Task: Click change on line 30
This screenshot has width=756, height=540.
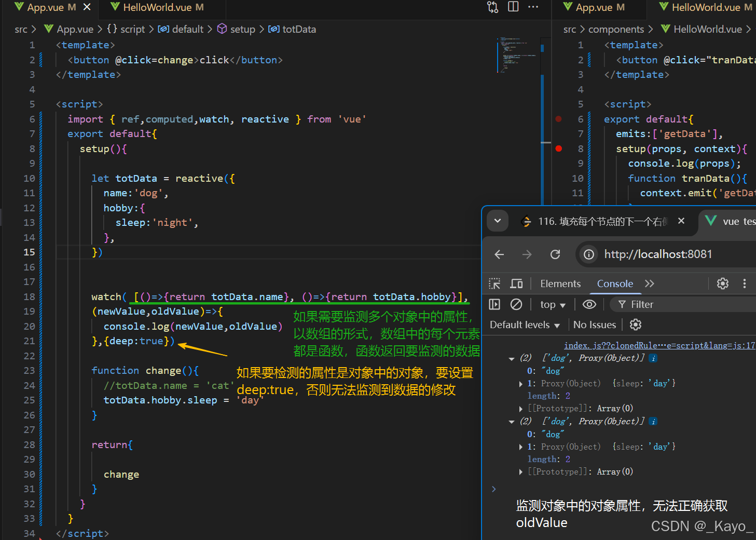Action: [x=121, y=475]
